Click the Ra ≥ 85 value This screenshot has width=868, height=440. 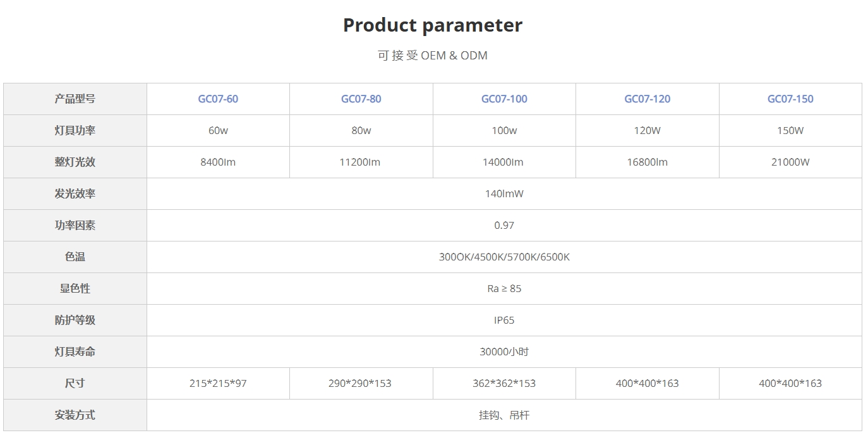tap(504, 289)
